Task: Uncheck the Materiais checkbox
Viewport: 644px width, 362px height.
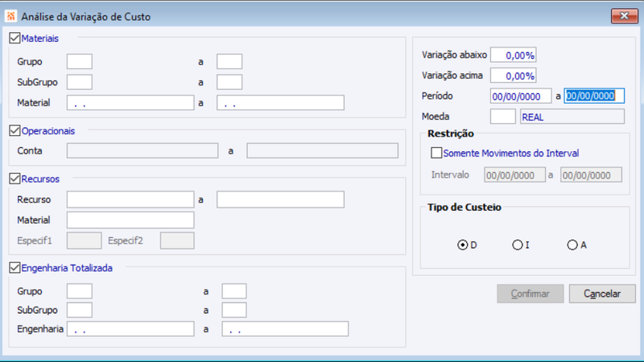Action: click(14, 38)
